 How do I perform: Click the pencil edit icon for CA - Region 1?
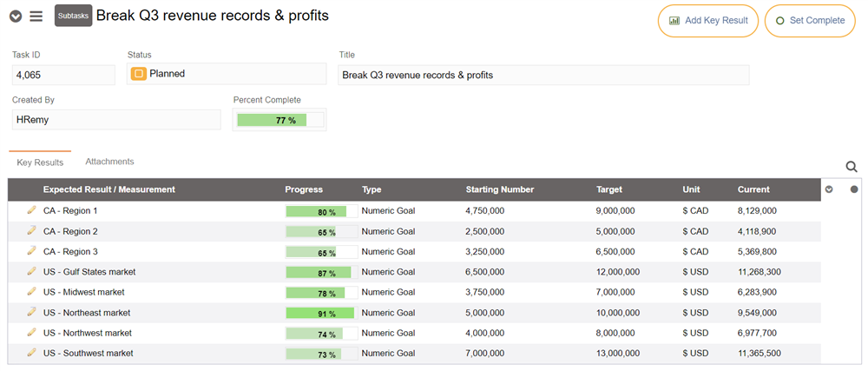31,210
